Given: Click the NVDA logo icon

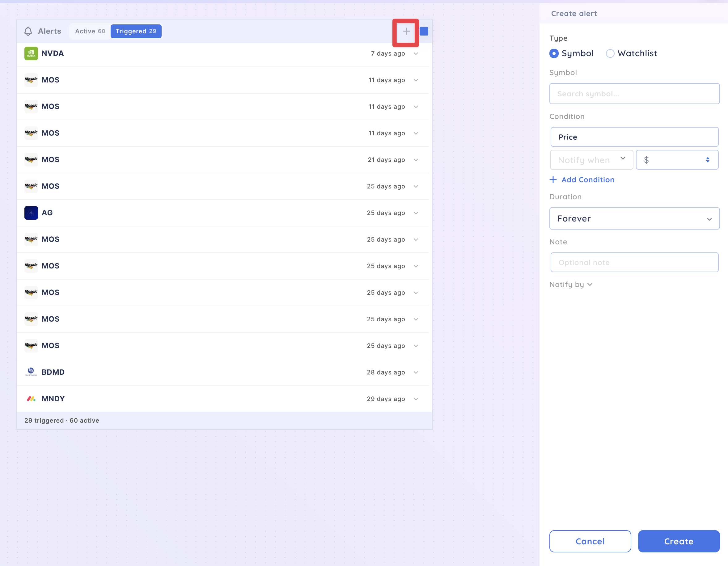Looking at the screenshot, I should coord(31,53).
